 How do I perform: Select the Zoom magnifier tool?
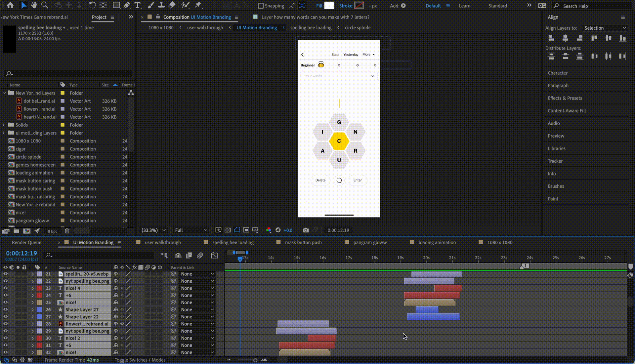pos(44,5)
